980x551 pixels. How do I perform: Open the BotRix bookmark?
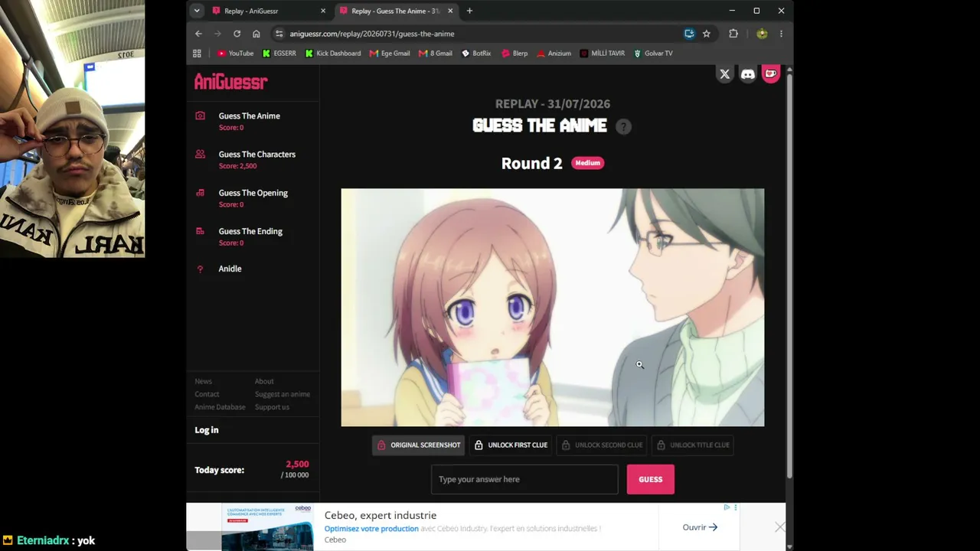point(476,54)
